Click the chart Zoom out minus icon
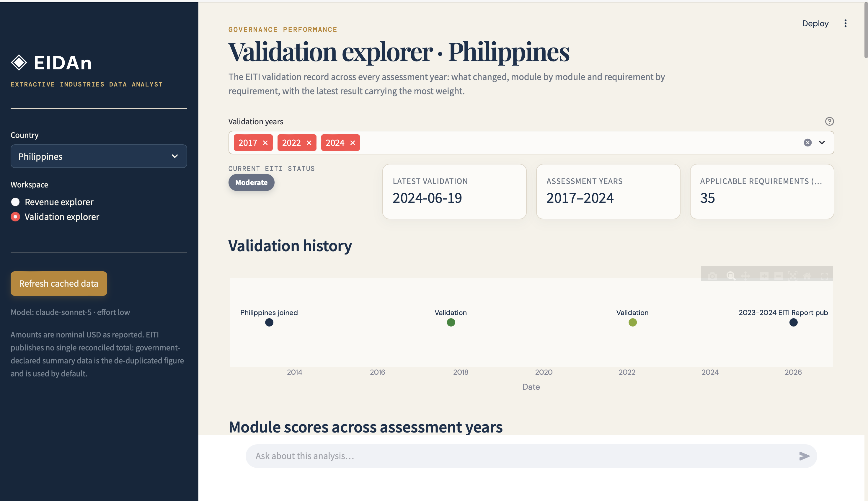This screenshot has height=501, width=868. 778,276
